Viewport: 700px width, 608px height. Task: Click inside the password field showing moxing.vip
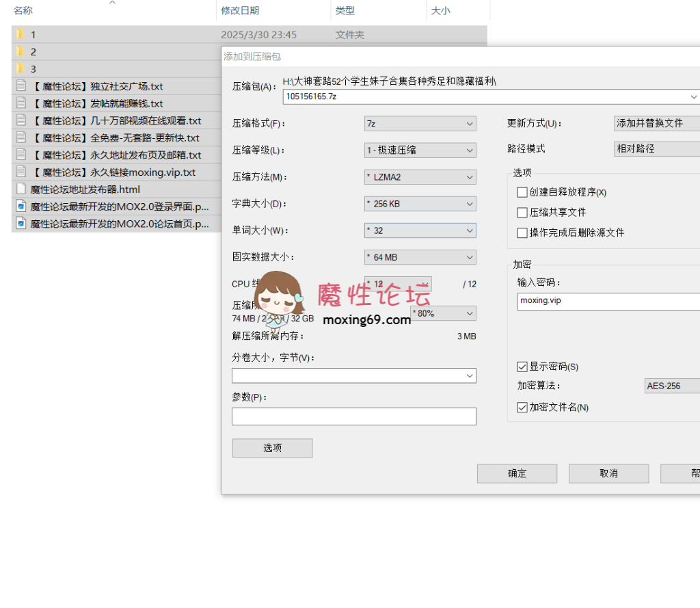click(x=602, y=301)
